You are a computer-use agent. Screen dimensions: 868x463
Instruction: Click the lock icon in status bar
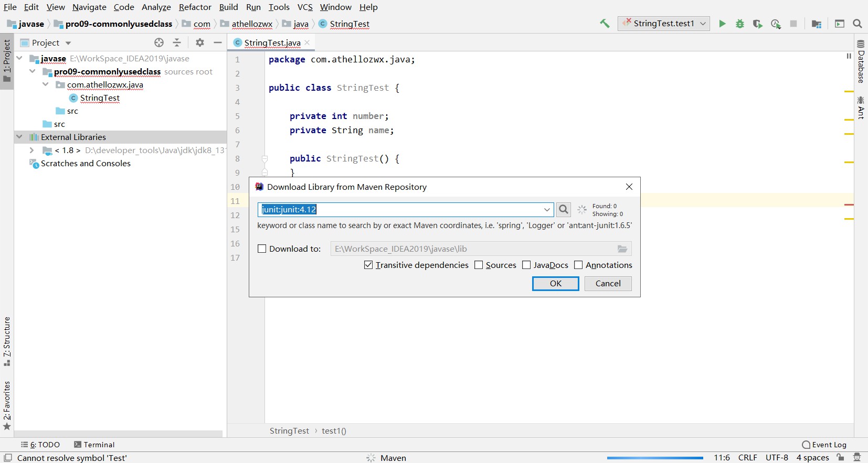tap(841, 457)
